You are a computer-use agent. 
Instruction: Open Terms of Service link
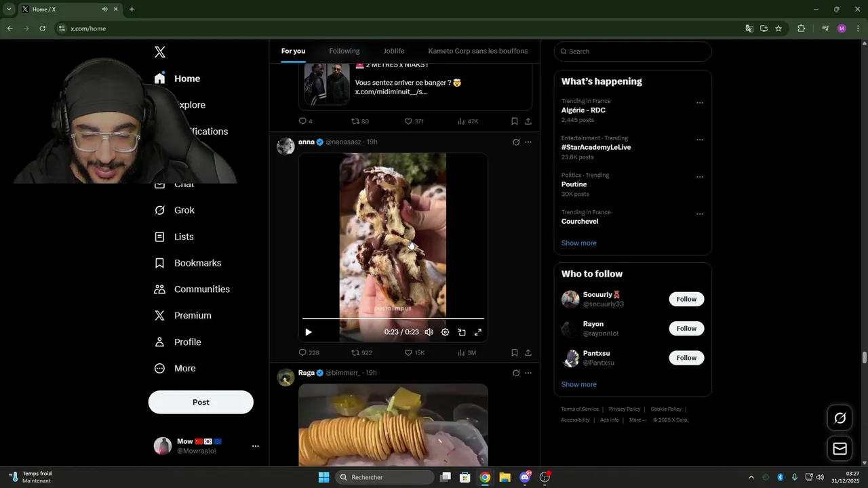[580, 409]
